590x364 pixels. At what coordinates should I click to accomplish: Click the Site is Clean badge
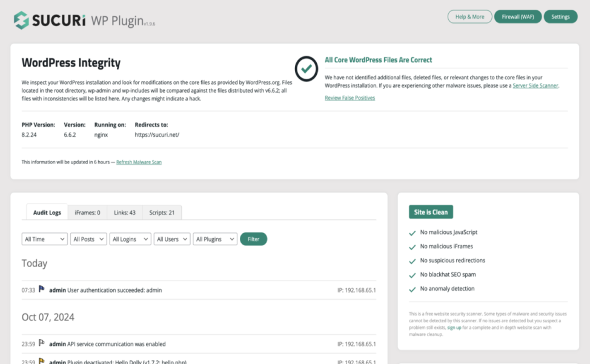pos(431,212)
